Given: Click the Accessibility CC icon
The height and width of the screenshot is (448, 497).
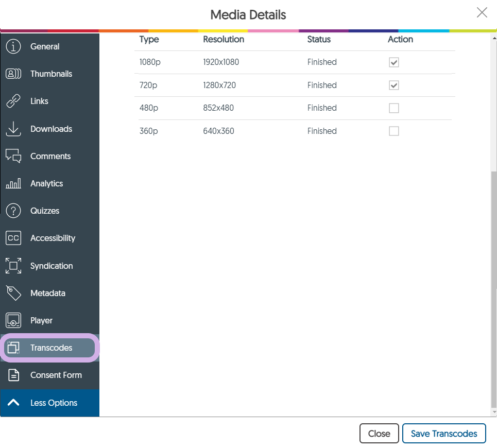Looking at the screenshot, I should coord(13,238).
